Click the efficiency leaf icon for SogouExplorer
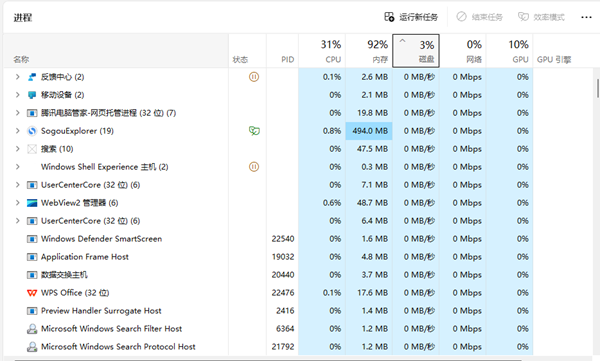The image size is (600, 361). coord(254,131)
